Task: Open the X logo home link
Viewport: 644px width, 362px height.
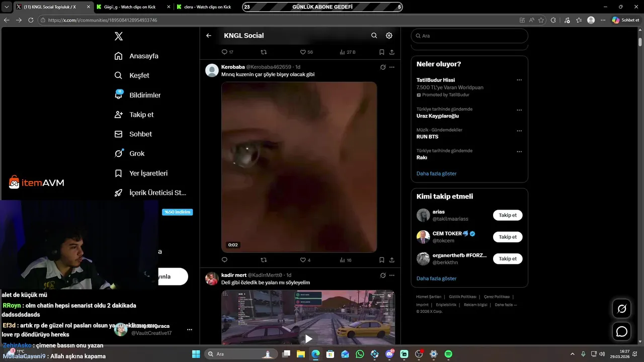Action: pos(118,36)
